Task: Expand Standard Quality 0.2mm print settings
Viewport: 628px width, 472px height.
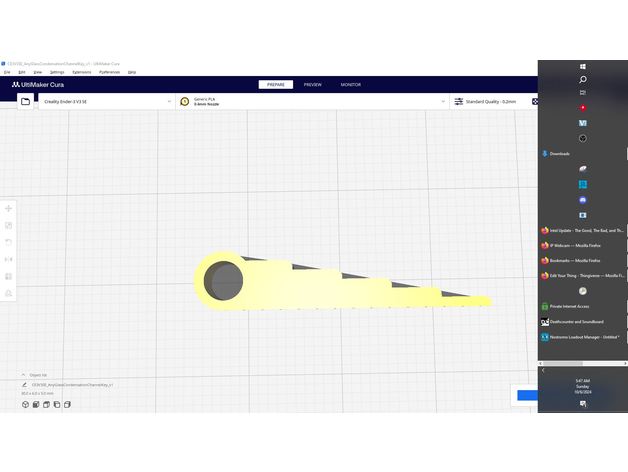Action: click(x=488, y=101)
